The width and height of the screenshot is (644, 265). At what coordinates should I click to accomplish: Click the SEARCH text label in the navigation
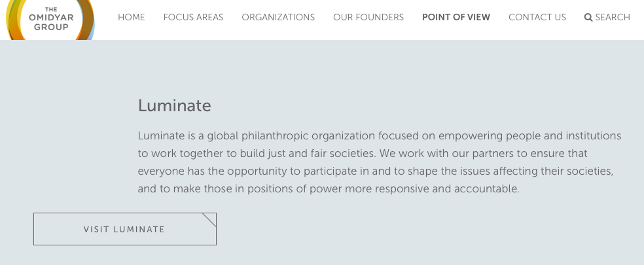tap(613, 17)
